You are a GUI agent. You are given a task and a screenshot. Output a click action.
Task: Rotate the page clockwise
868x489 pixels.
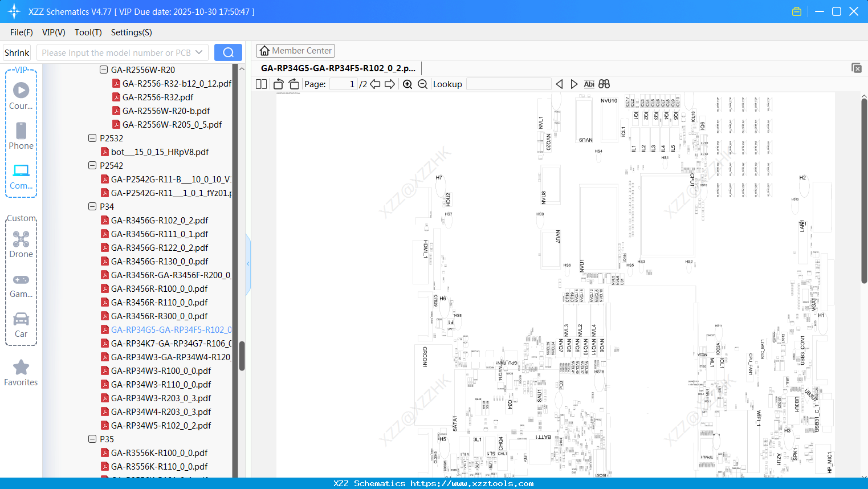pos(294,84)
